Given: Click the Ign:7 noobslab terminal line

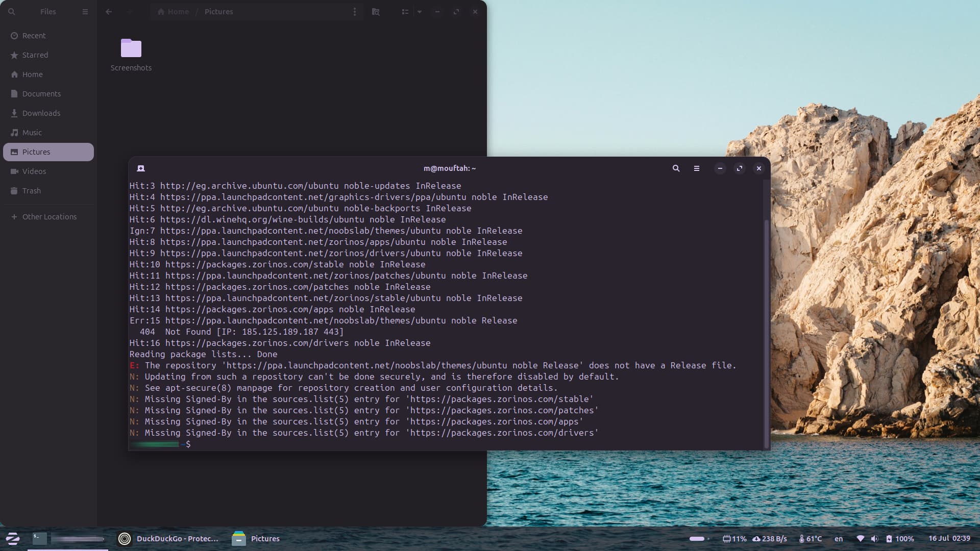Looking at the screenshot, I should pos(326,231).
